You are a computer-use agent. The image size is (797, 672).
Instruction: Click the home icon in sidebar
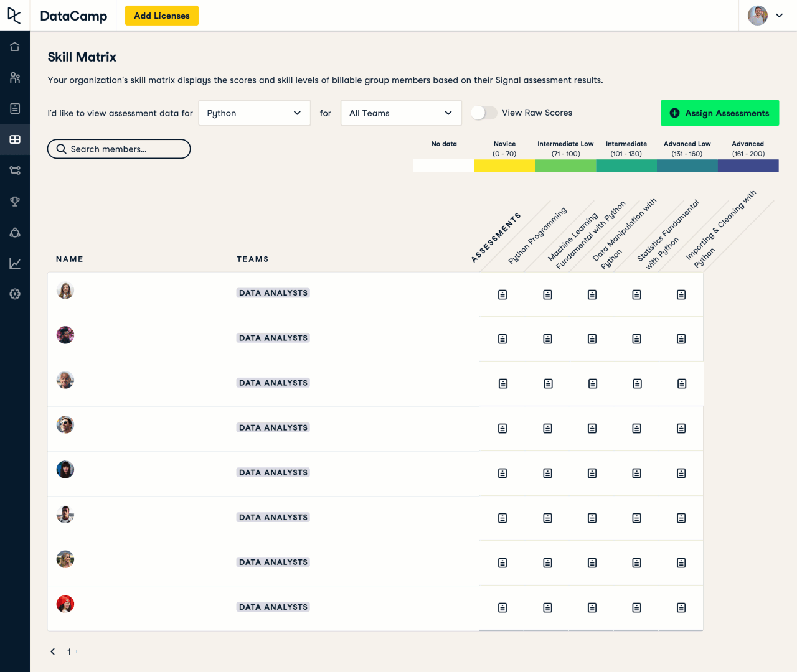click(x=15, y=47)
